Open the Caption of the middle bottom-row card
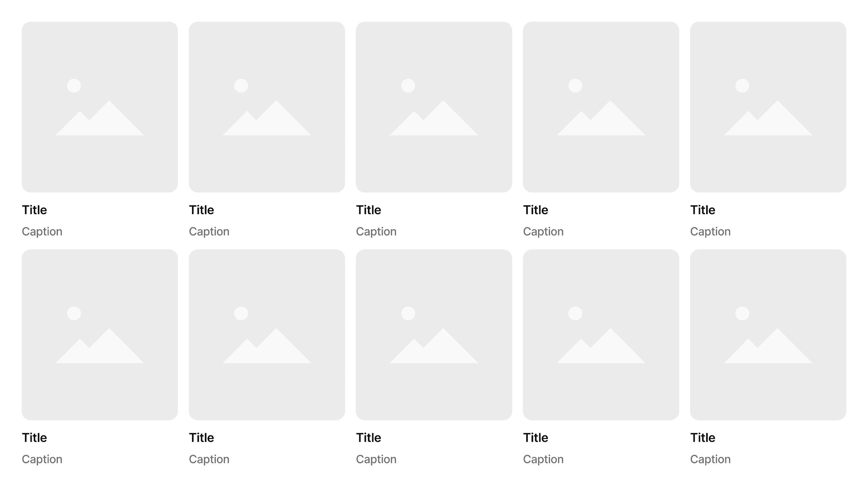The height and width of the screenshot is (488, 868). click(x=376, y=459)
